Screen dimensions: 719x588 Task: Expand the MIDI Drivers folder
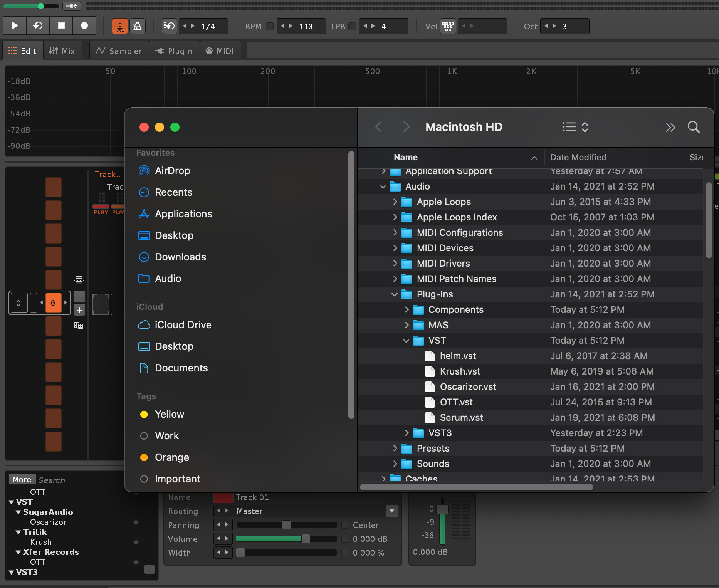395,264
